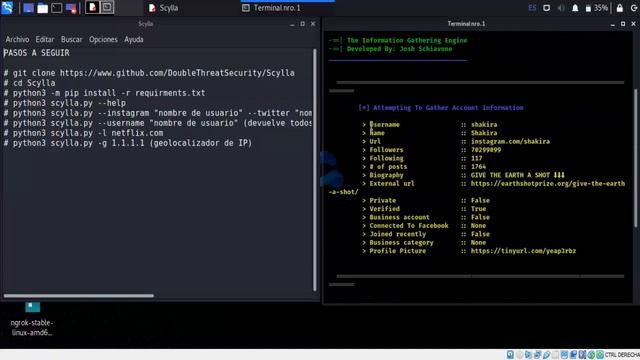
Task: Click the 'Verified' row value True
Action: tap(478, 209)
